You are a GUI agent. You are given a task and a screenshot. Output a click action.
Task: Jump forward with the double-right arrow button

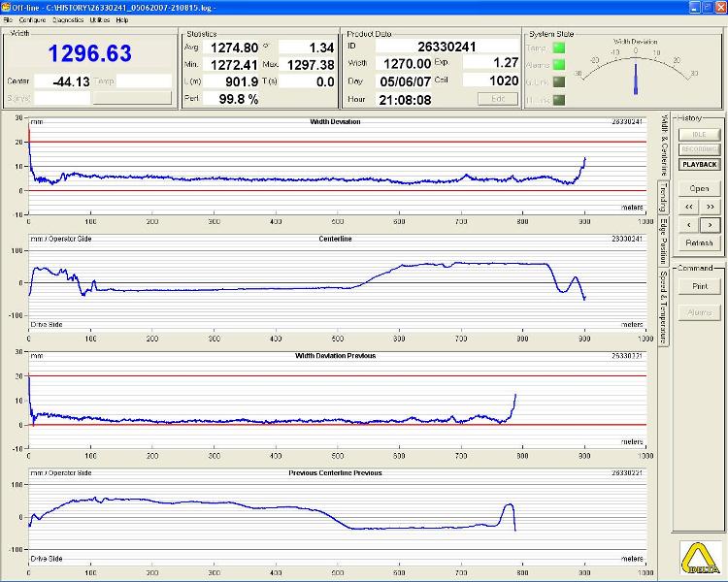710,207
